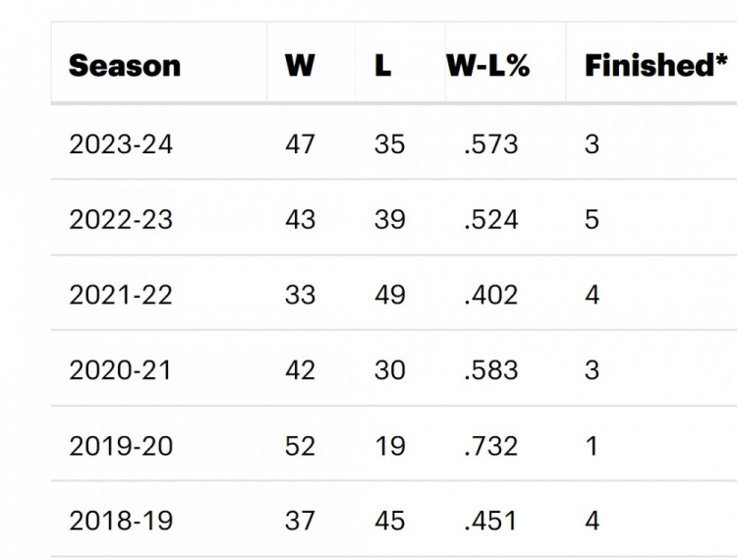Click the 2021-22 season cell
Viewport: 737px width, 560px height.
121,295
